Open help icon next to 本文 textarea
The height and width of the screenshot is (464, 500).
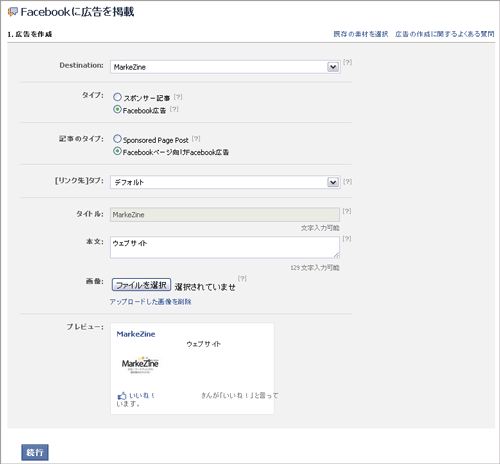(x=347, y=239)
